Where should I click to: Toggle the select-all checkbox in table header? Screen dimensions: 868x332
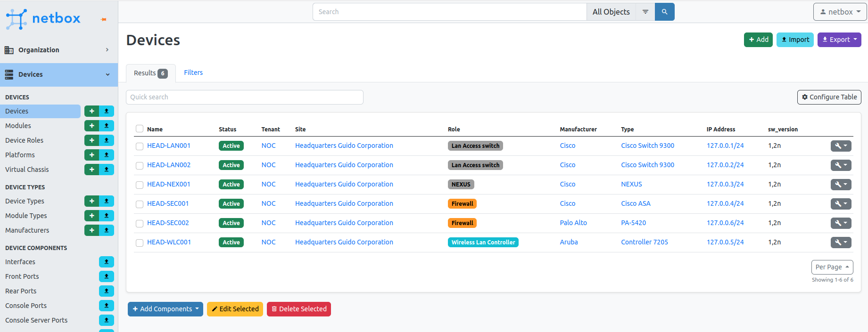click(x=140, y=129)
